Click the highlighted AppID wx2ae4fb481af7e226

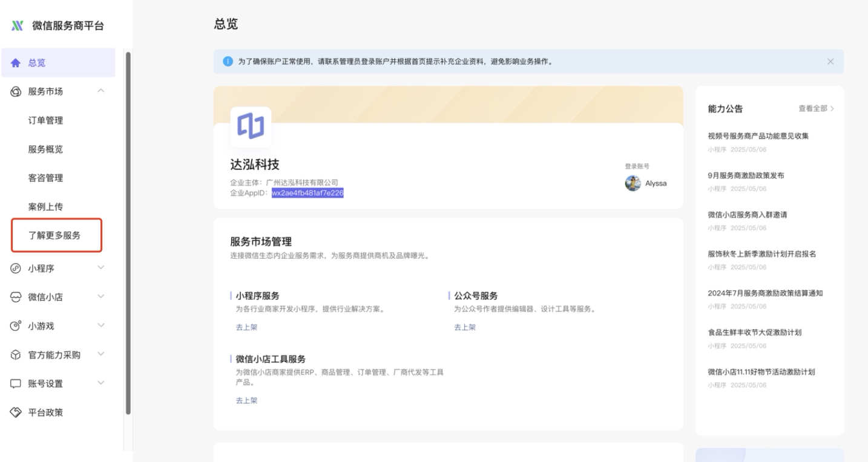click(307, 194)
